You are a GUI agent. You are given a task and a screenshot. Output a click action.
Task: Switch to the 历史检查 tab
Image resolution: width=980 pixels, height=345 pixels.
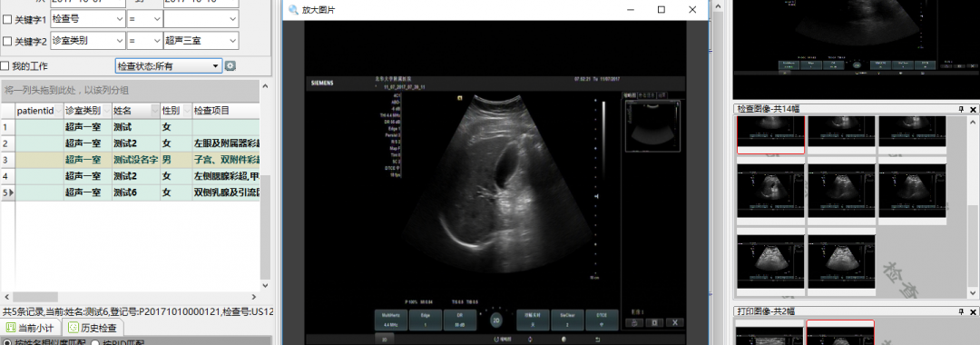pyautogui.click(x=93, y=328)
